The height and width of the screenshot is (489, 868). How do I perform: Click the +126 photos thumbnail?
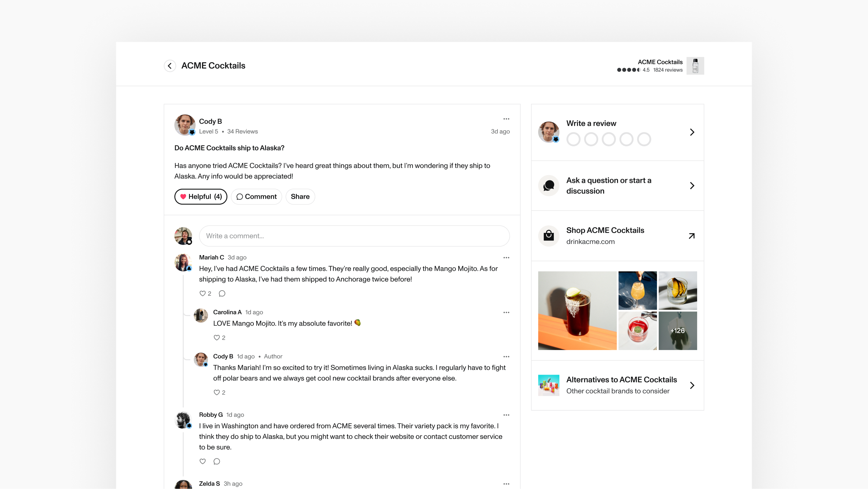coord(677,331)
